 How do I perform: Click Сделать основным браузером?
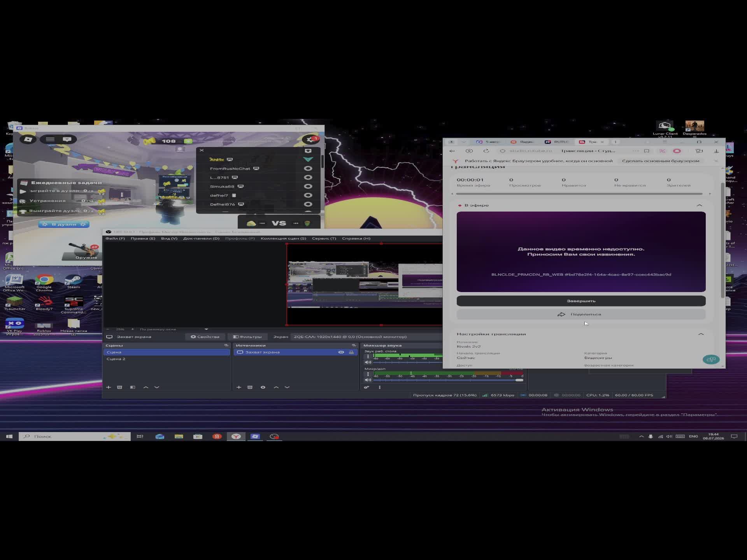[660, 161]
